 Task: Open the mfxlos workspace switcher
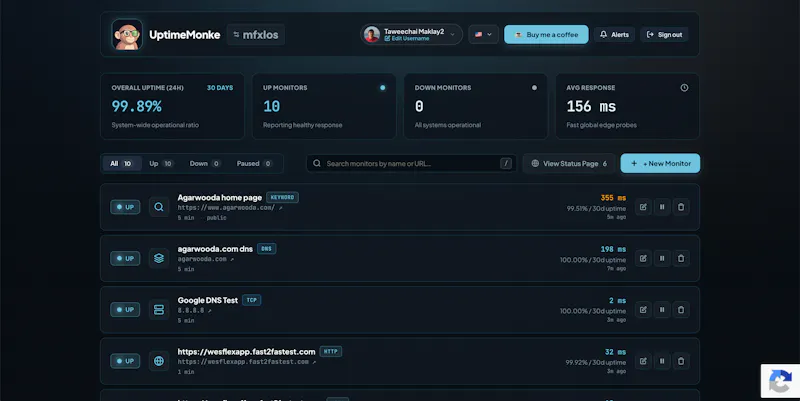pyautogui.click(x=256, y=35)
